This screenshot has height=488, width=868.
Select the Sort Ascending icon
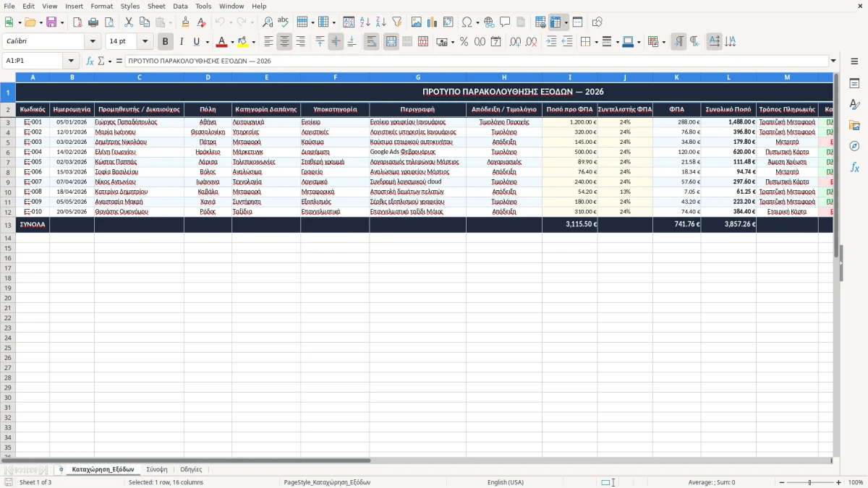[365, 22]
